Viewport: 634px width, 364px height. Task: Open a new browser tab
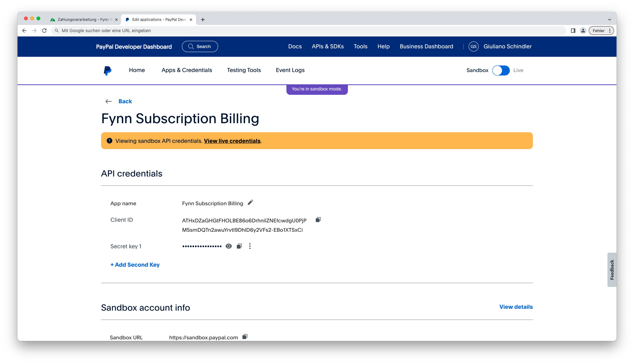[x=203, y=20]
